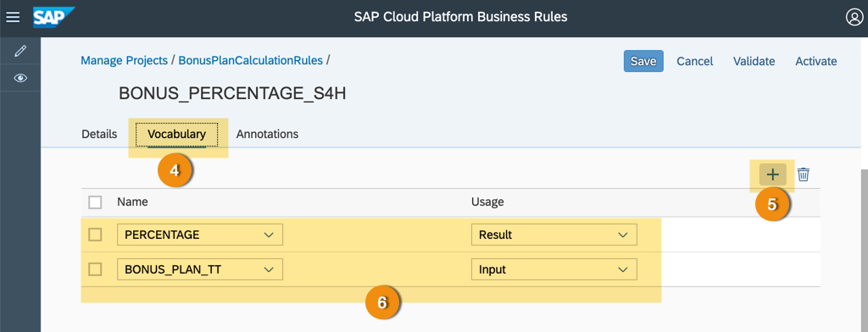The image size is (868, 332).
Task: Delete selected rows with trash icon
Action: click(804, 174)
